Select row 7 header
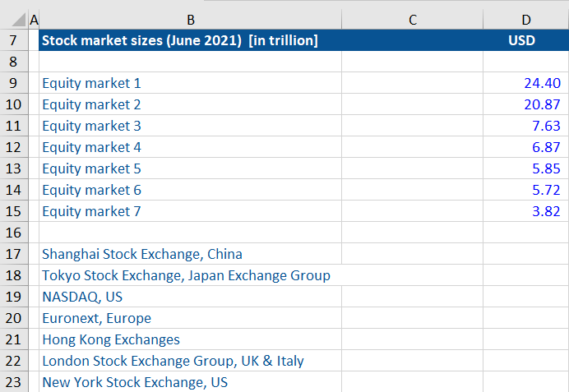The image size is (569, 392). pyautogui.click(x=14, y=40)
